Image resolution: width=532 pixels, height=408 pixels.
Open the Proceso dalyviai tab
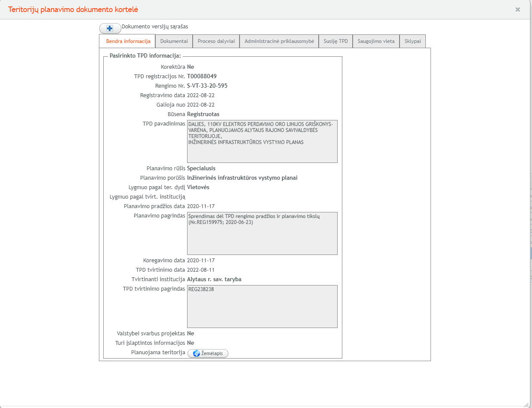(216, 41)
